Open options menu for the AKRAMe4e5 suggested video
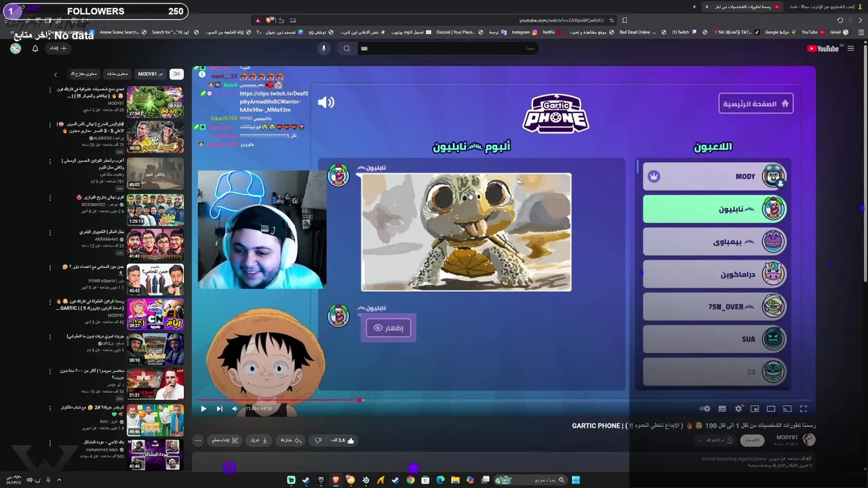Viewport: 868px width, 488px height. [50, 232]
